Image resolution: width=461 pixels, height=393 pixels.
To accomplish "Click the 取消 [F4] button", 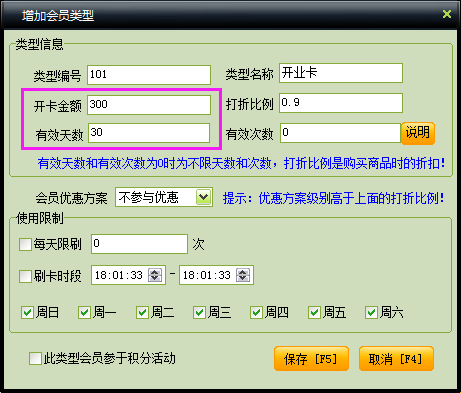I will coord(396,359).
